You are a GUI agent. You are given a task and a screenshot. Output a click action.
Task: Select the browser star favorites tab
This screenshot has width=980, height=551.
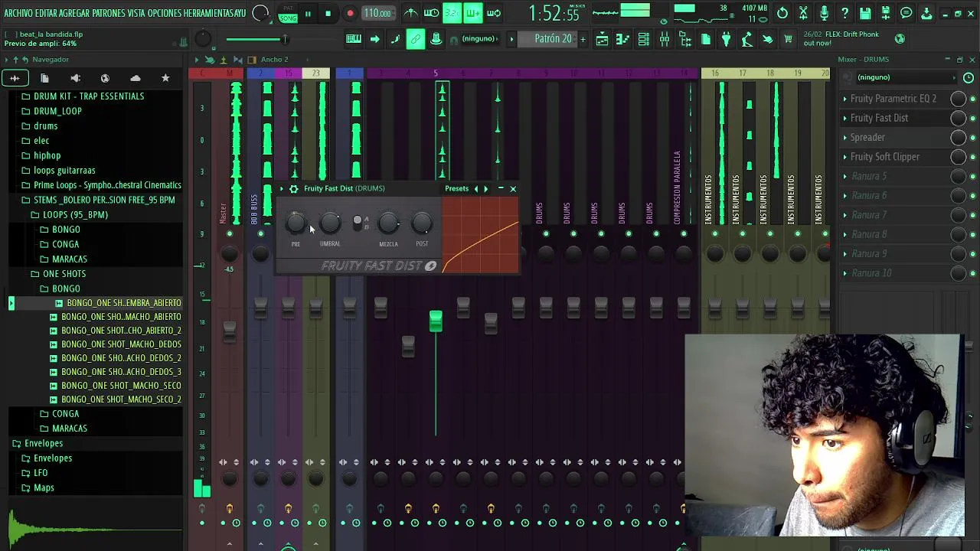coord(165,78)
